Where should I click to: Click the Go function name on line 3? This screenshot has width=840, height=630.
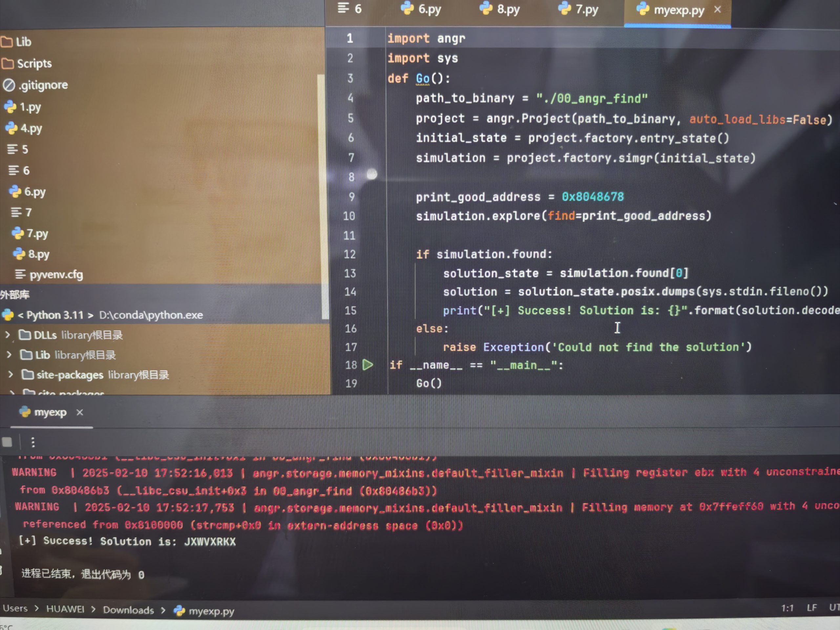click(x=423, y=79)
